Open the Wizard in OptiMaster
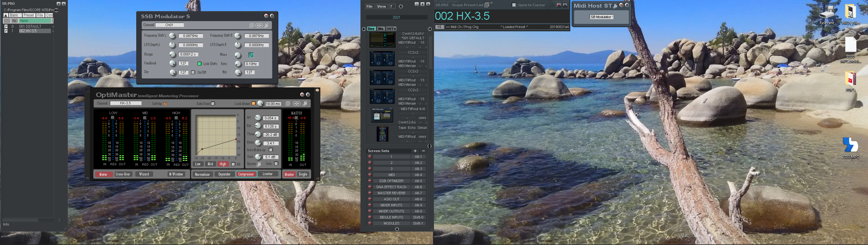 (x=144, y=174)
